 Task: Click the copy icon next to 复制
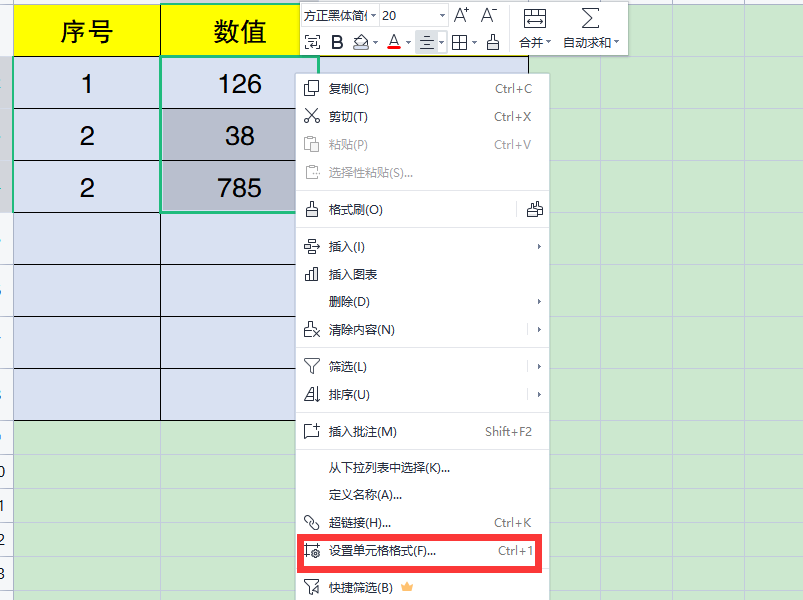click(x=311, y=88)
